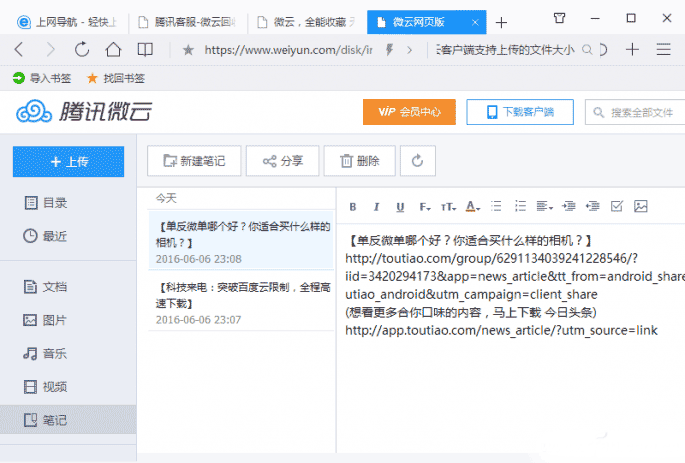Open the font color A dropdown
The height and width of the screenshot is (463, 685).
pos(472,206)
